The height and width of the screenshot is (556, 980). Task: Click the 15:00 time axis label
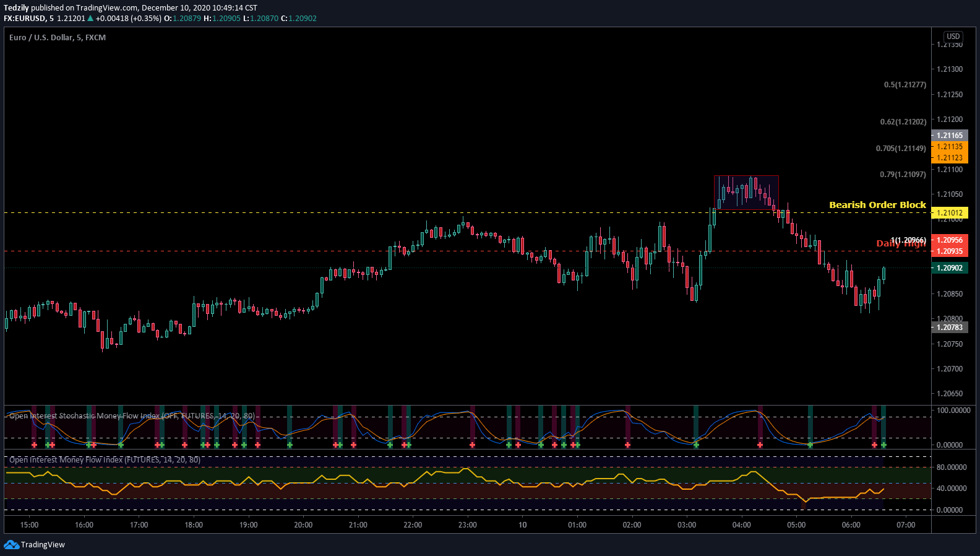pyautogui.click(x=29, y=525)
